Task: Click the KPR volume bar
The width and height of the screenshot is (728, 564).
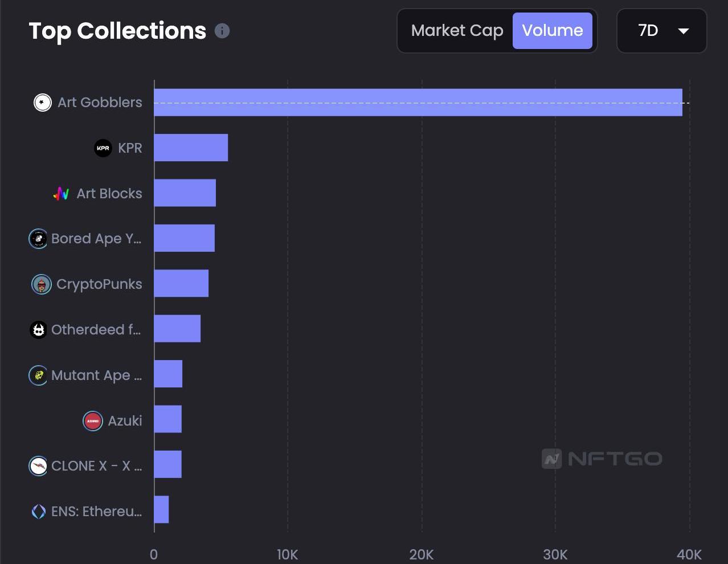Action: (x=191, y=148)
